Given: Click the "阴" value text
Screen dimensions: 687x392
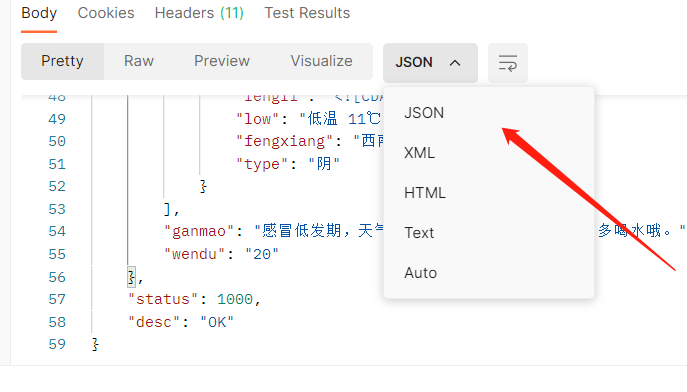Looking at the screenshot, I should (x=324, y=164).
